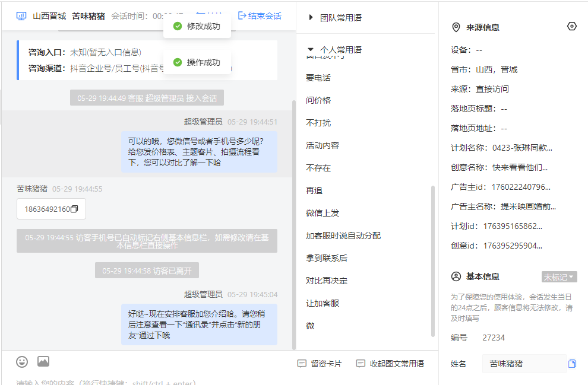Select the quick phrase 让加客服

[323, 303]
